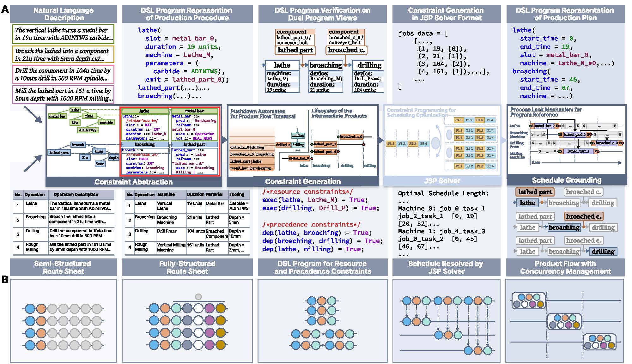Click the Natural Language Description header
Screen dimensions: 632x364
64,14
